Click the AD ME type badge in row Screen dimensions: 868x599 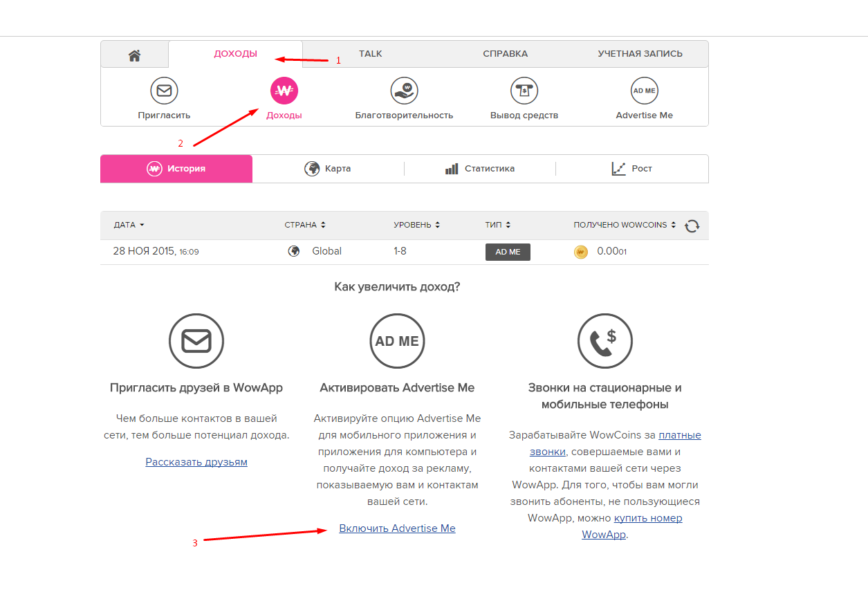pyautogui.click(x=508, y=252)
